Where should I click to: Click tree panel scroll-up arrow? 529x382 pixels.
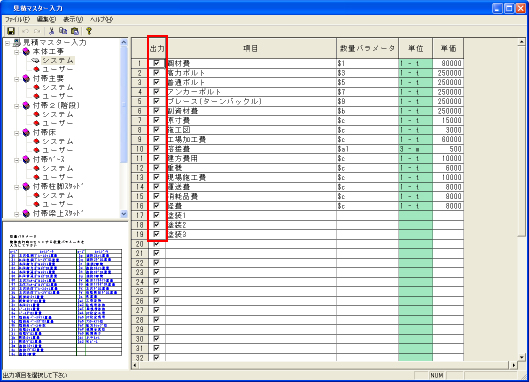(x=124, y=43)
